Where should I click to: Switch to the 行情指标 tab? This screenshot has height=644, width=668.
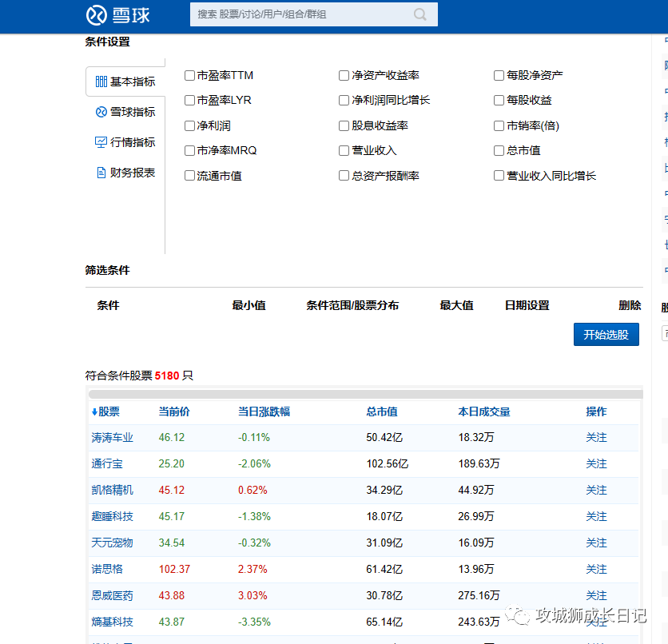coord(132,142)
